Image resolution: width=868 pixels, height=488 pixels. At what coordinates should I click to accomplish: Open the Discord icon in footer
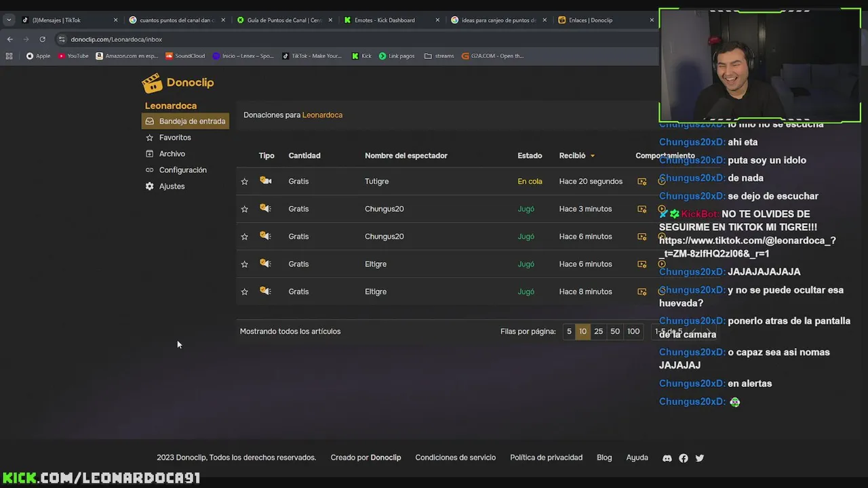point(667,459)
